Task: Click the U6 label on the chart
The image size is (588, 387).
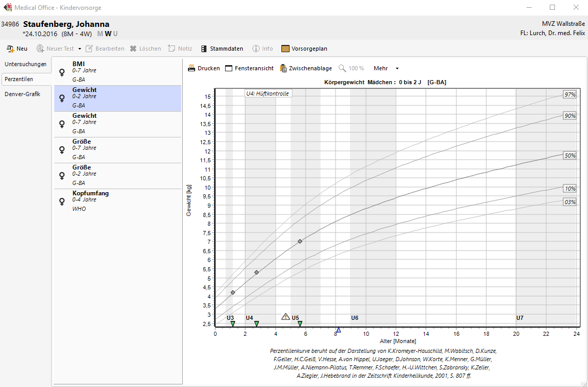Action: tap(355, 318)
